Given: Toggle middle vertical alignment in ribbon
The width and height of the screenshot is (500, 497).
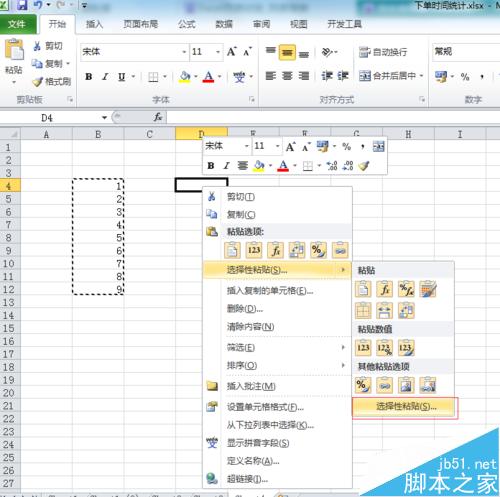Looking at the screenshot, I should [287, 52].
